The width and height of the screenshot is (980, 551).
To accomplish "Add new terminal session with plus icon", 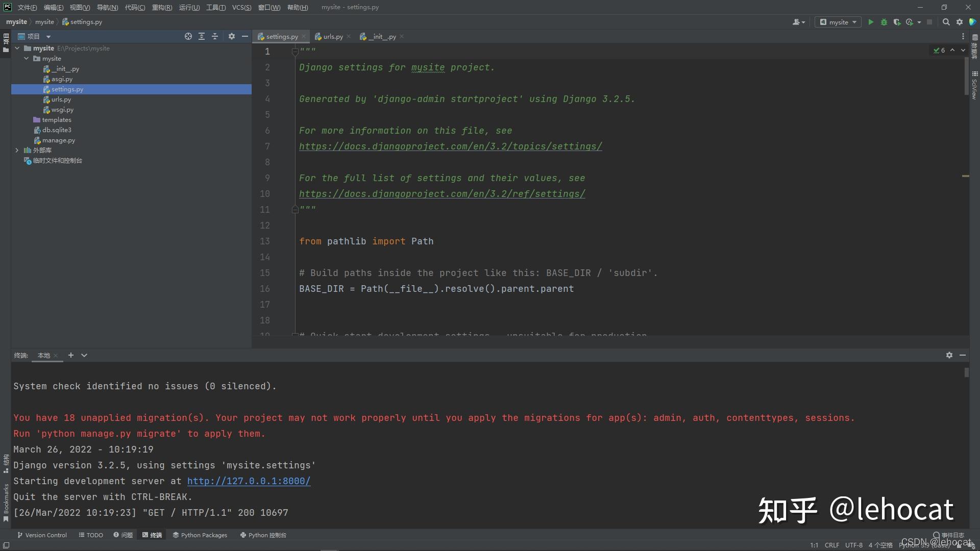I will [x=71, y=355].
